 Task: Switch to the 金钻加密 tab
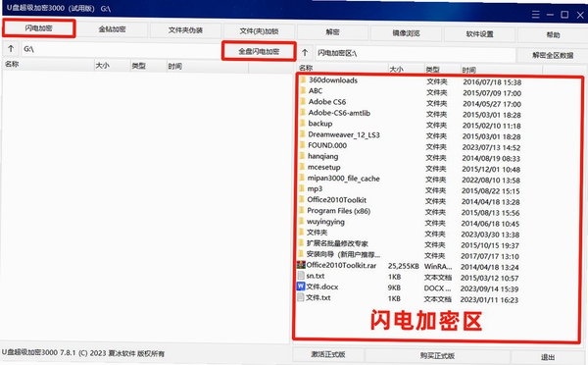tap(112, 29)
